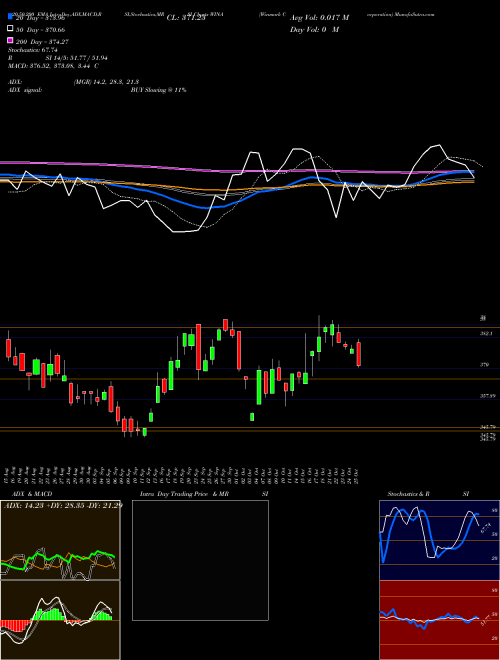Screen dimensions: 500x660
Task: Click the 'Stochastics & R' panel title
Action: pos(409,494)
